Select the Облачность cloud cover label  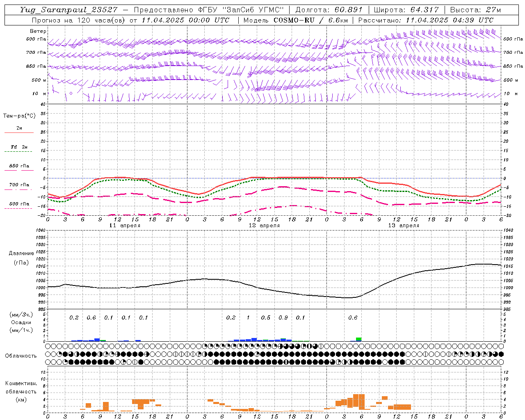(x=21, y=356)
